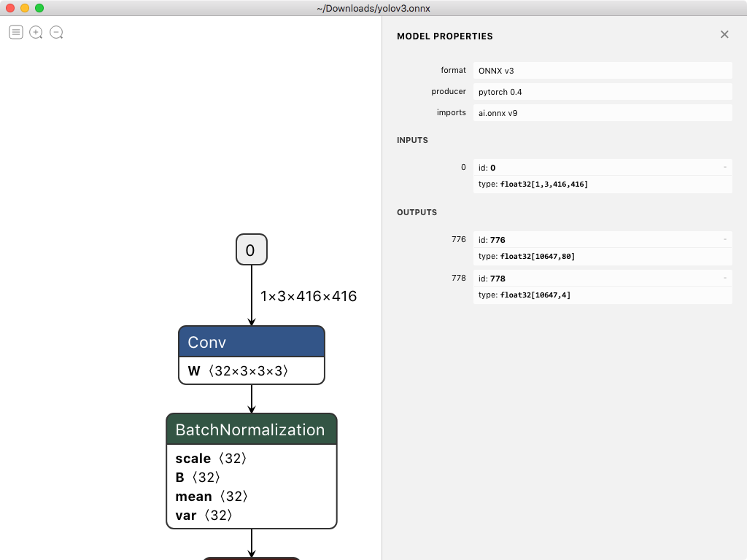
Task: Collapse details for input 0
Action: 724,167
